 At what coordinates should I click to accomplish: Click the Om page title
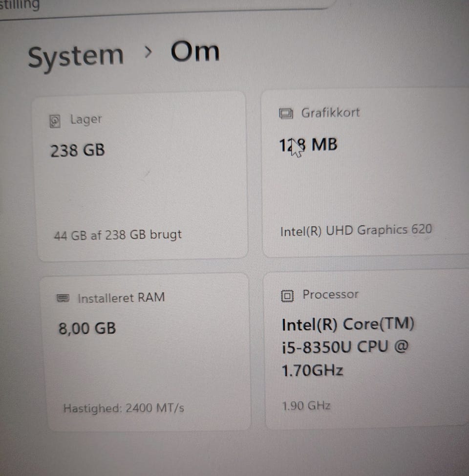(x=195, y=52)
